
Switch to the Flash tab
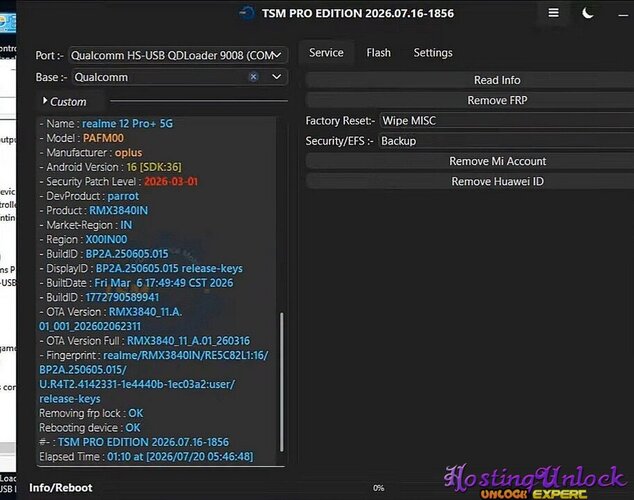point(378,53)
